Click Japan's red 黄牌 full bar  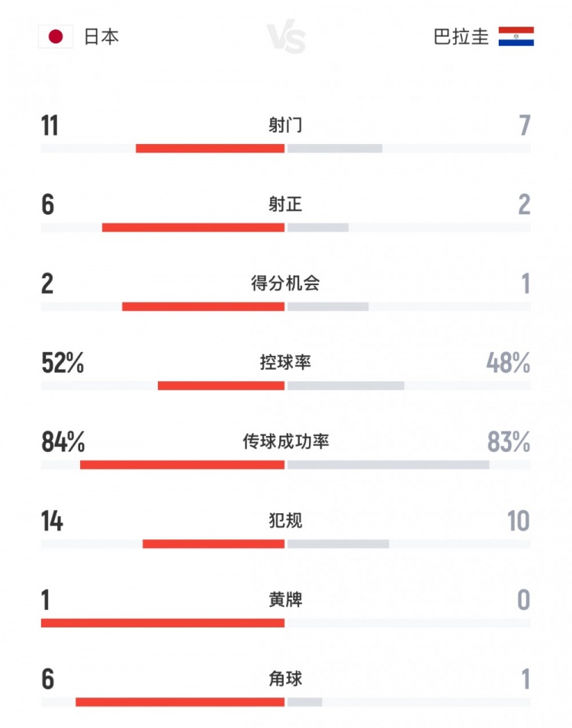(162, 623)
